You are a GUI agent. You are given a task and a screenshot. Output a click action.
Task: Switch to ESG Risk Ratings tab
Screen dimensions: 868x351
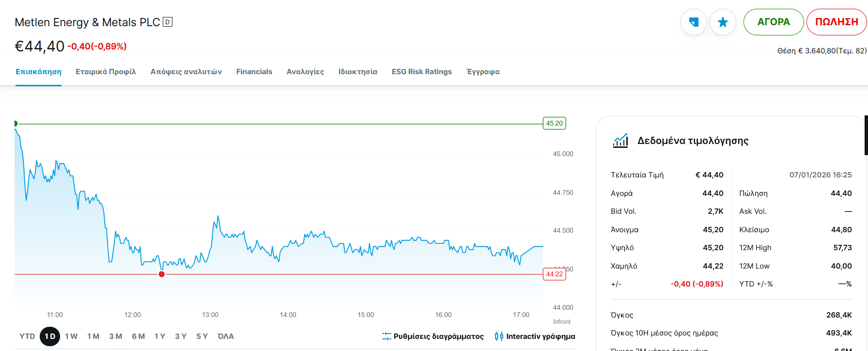click(421, 72)
